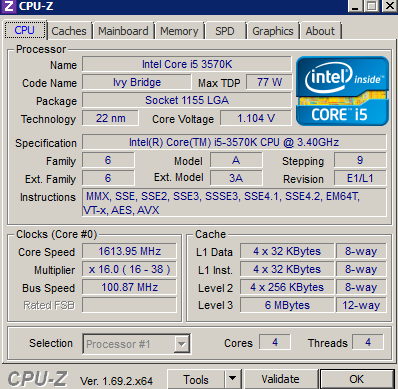
Task: Click the Tools button
Action: [196, 379]
